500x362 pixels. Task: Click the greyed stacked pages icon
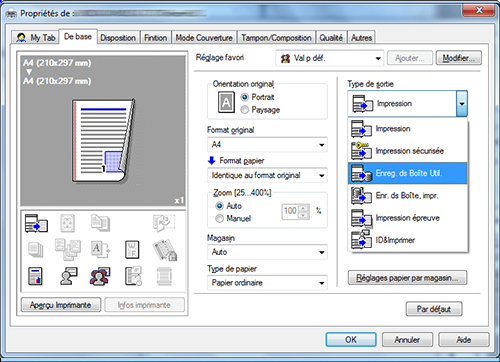coord(35,250)
